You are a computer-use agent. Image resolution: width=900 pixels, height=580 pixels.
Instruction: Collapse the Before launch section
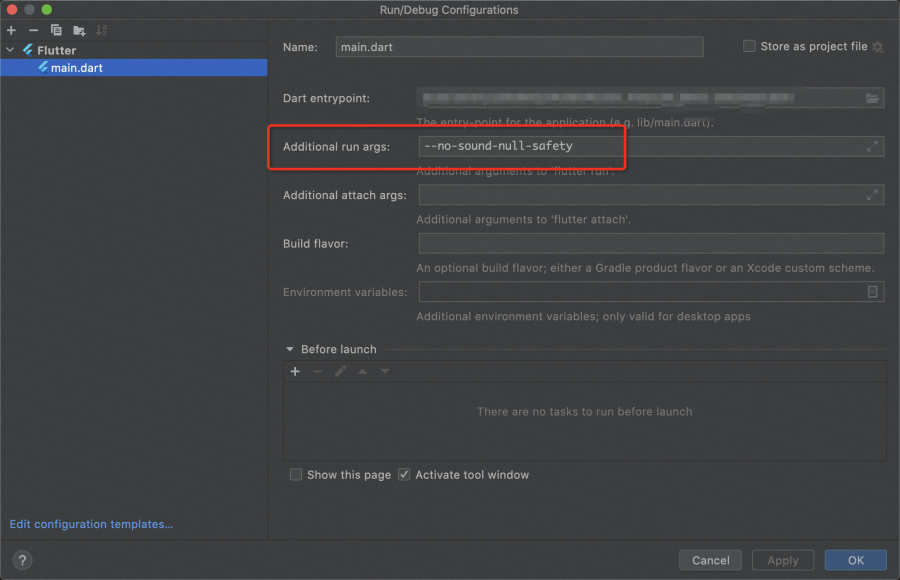click(289, 349)
